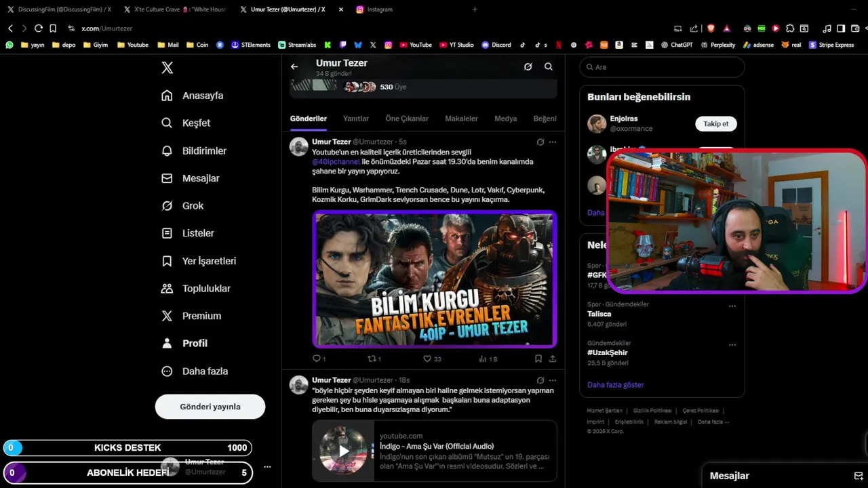Open the X logo home icon
The height and width of the screenshot is (488, 868).
pyautogui.click(x=167, y=68)
